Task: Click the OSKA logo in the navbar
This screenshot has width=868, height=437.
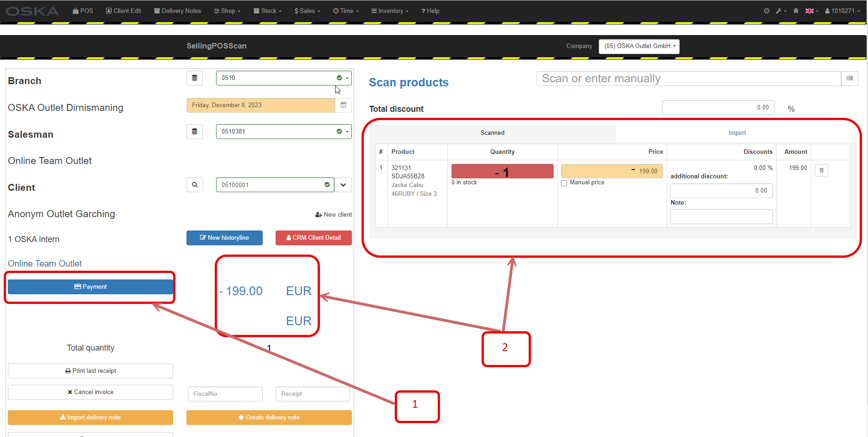Action: pyautogui.click(x=32, y=11)
